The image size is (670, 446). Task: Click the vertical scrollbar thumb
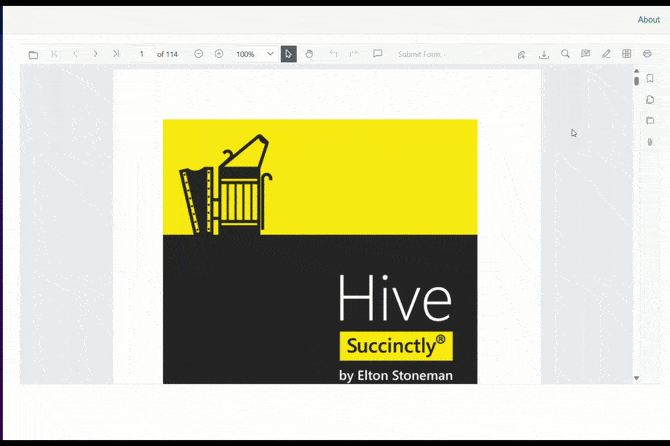(636, 80)
